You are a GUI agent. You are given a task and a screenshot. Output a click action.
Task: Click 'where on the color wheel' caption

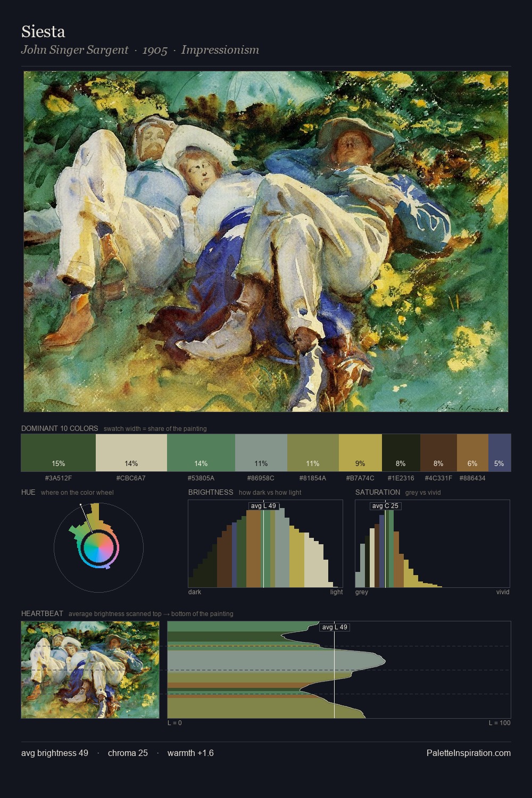[77, 493]
